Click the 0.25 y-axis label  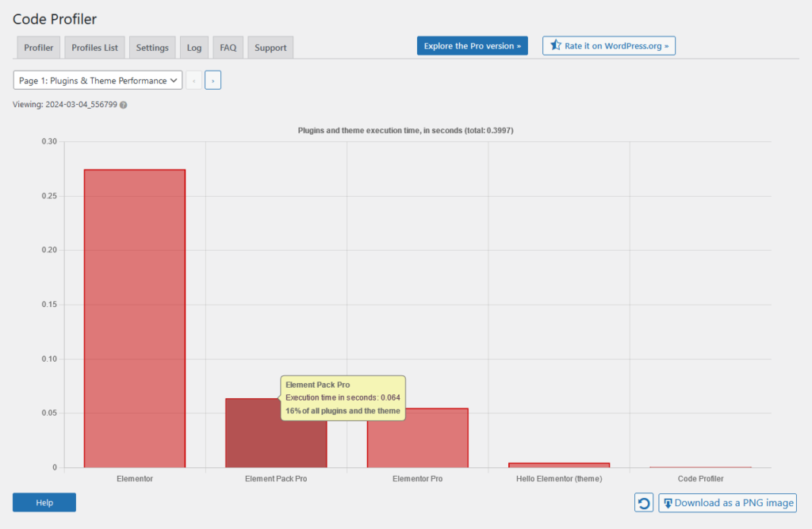[49, 196]
